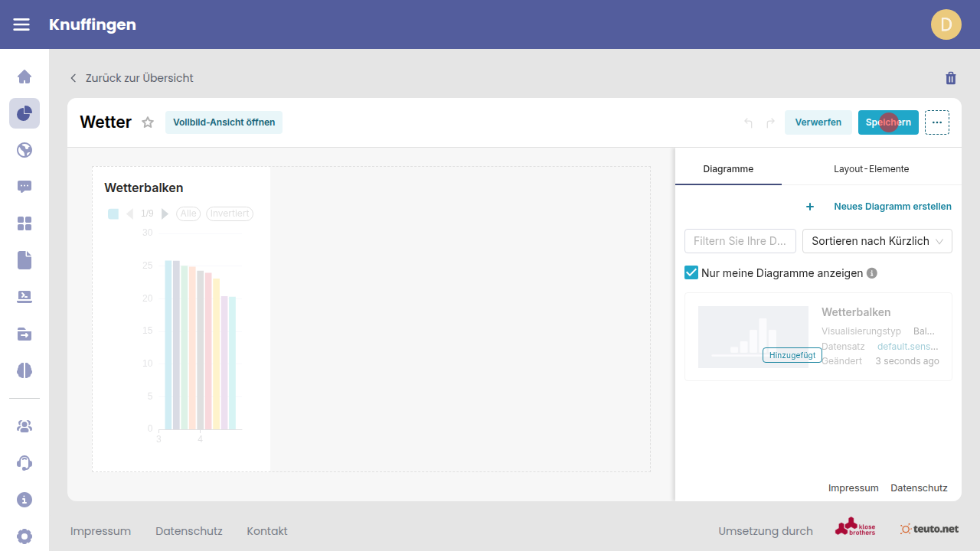
Task: Expand Sortieren nach Kürzlich dropdown
Action: [x=877, y=241]
